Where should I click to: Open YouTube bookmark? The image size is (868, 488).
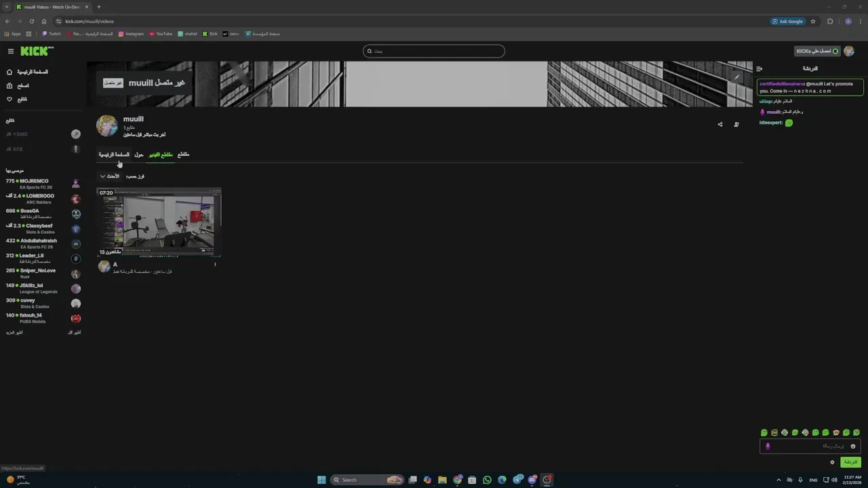161,33
